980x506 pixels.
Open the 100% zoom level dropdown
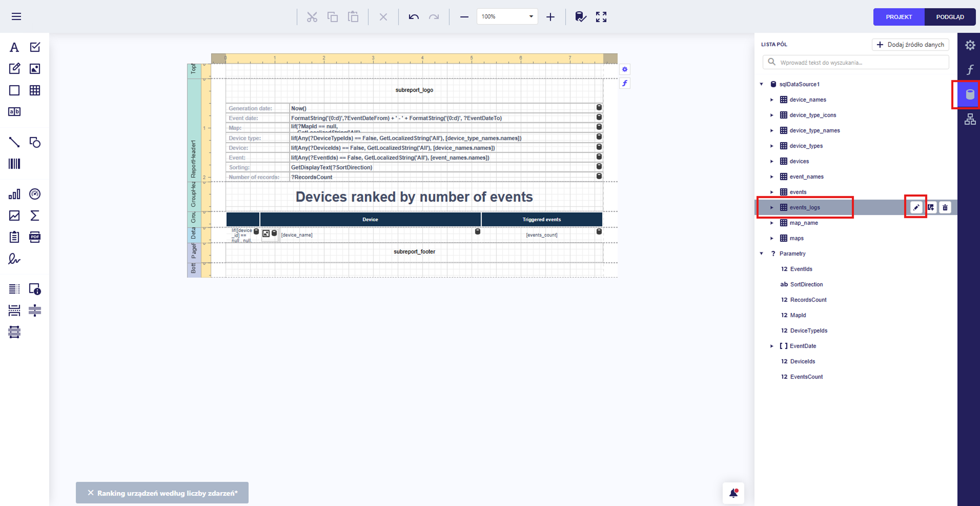[x=531, y=17]
